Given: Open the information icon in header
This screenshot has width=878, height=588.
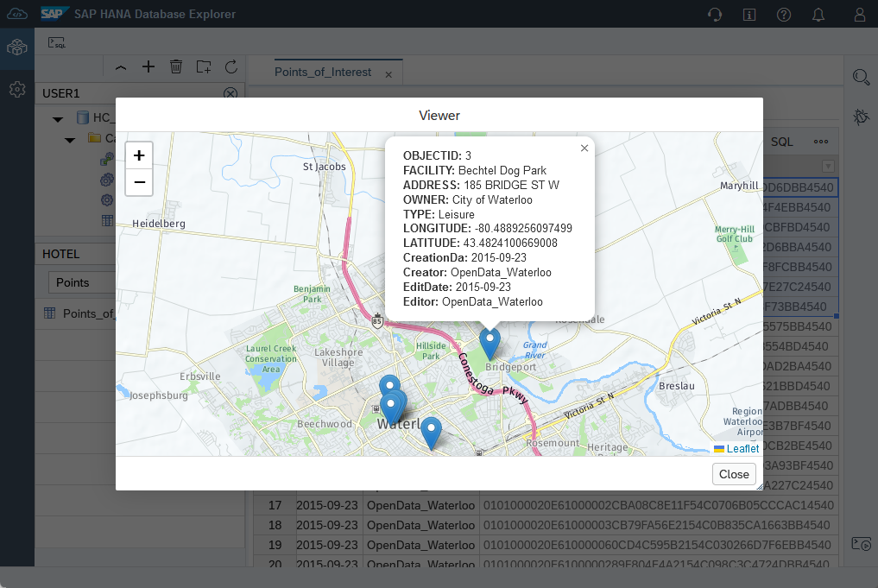Looking at the screenshot, I should point(749,15).
